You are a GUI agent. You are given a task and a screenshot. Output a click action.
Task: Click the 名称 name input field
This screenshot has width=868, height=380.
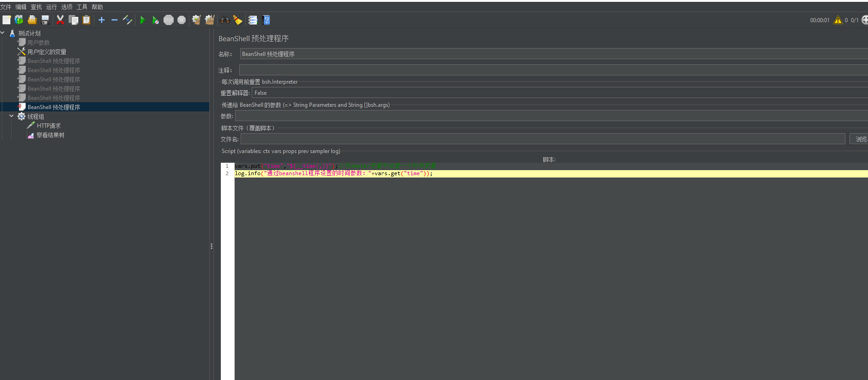553,54
